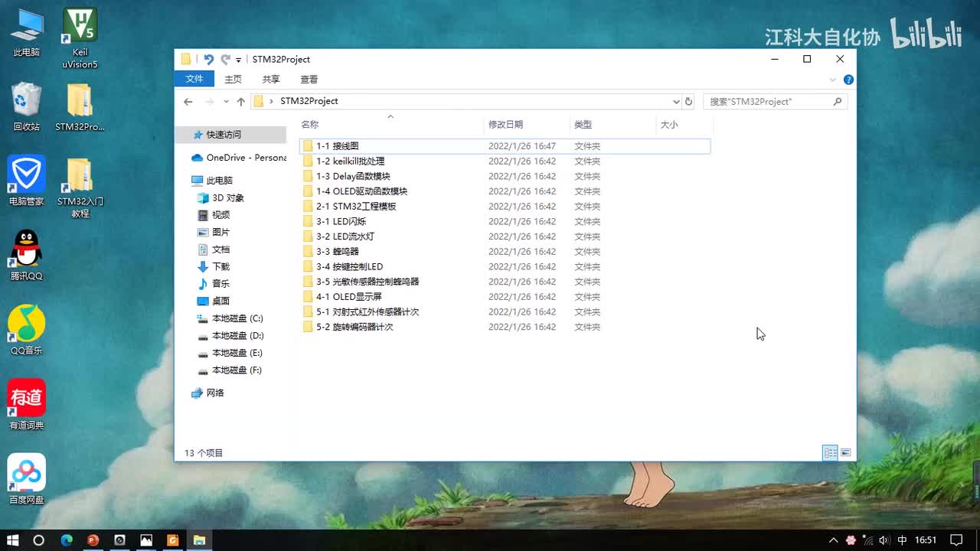Select the 1-1 接线图 folder
Screen dimensions: 980x551
pos(505,146)
